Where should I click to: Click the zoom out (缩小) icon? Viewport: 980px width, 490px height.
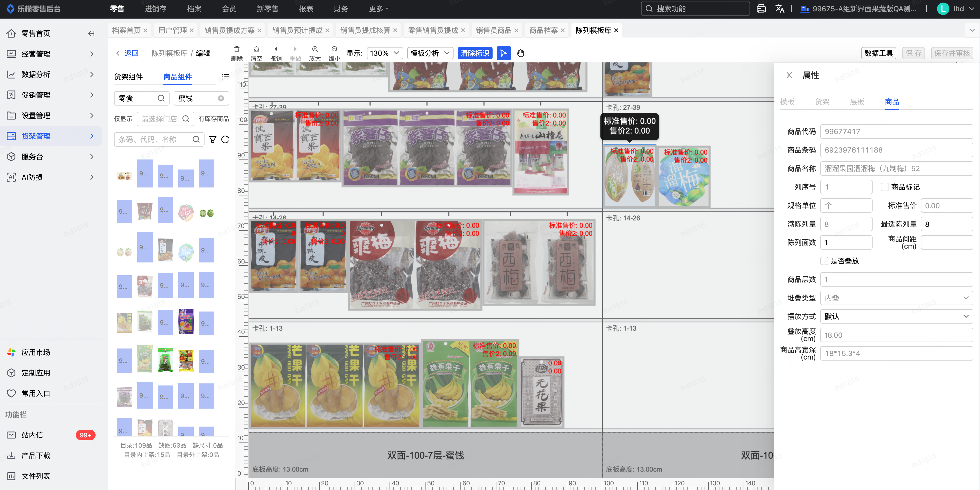[334, 49]
